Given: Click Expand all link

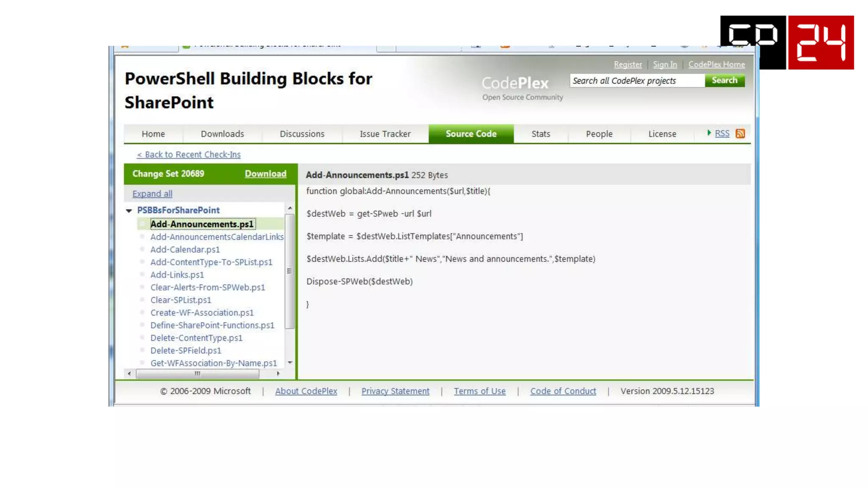Looking at the screenshot, I should pyautogui.click(x=152, y=194).
